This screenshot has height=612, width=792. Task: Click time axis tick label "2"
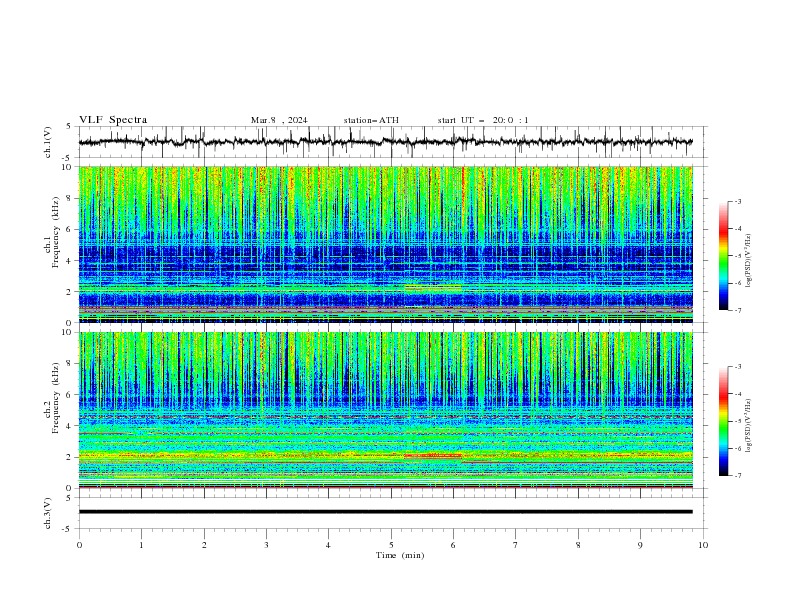pyautogui.click(x=204, y=545)
